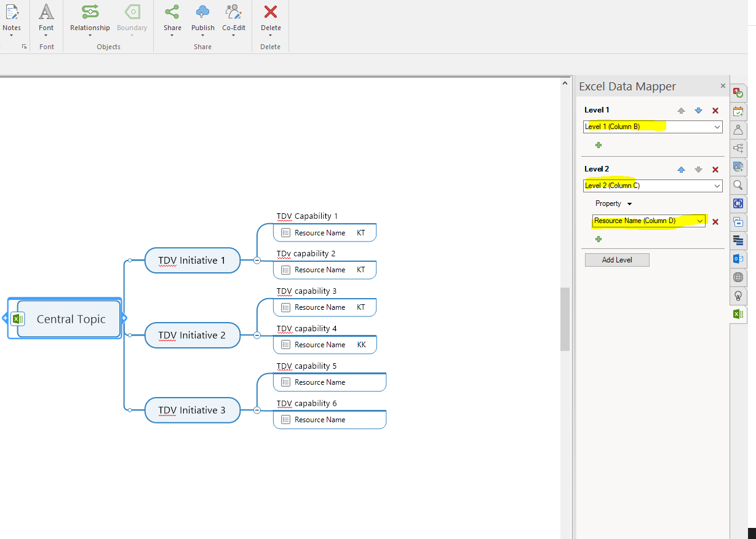Open the Search magnifier side panel tab
The image size is (756, 539).
(738, 185)
